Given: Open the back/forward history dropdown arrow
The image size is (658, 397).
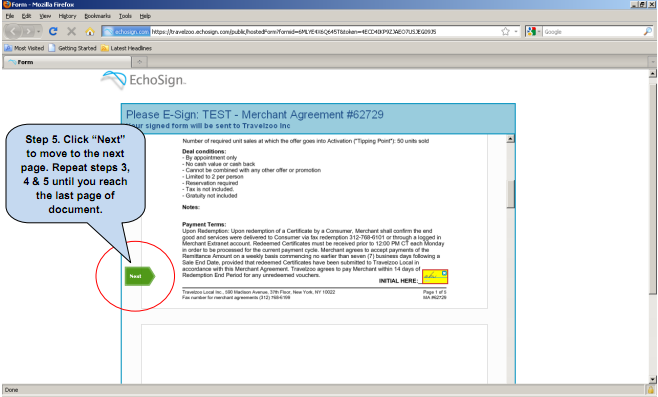Looking at the screenshot, I should coord(38,31).
